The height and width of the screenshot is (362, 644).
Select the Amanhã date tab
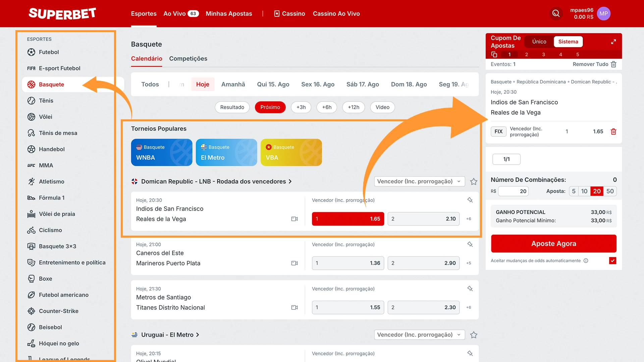(x=233, y=84)
